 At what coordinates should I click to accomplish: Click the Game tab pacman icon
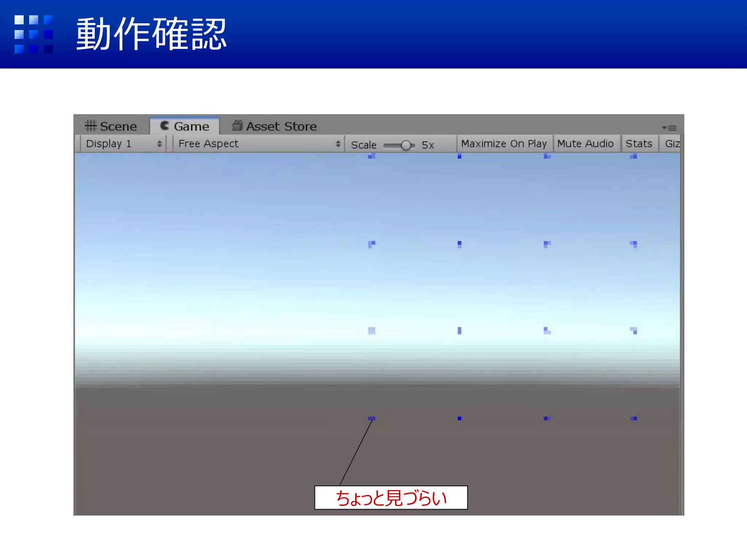pyautogui.click(x=165, y=125)
